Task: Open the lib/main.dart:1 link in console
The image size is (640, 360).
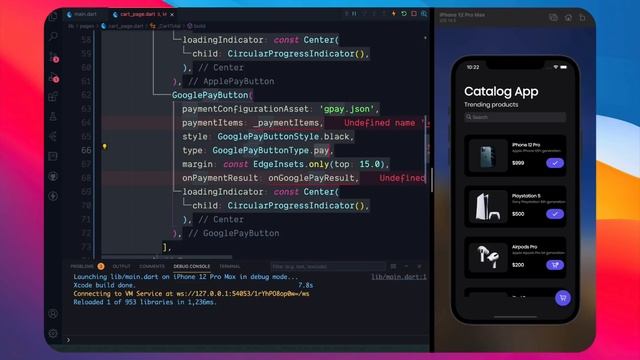Action: pos(399,277)
